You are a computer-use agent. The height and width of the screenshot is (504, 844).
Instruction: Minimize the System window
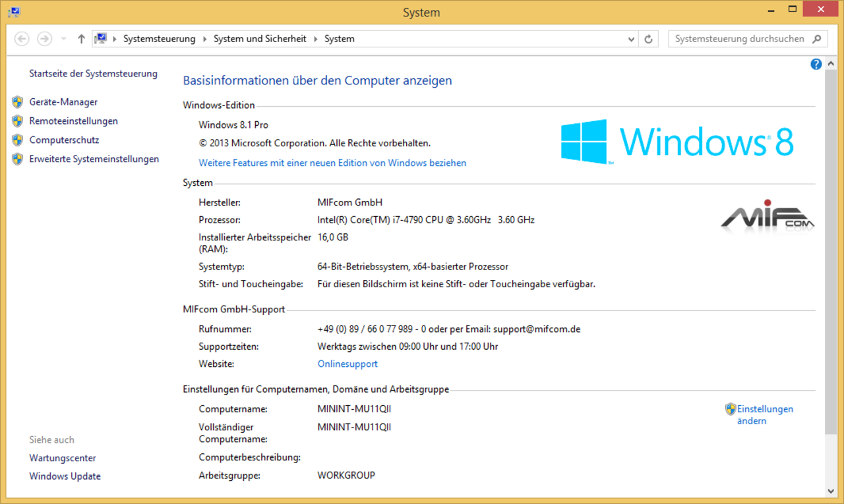771,10
